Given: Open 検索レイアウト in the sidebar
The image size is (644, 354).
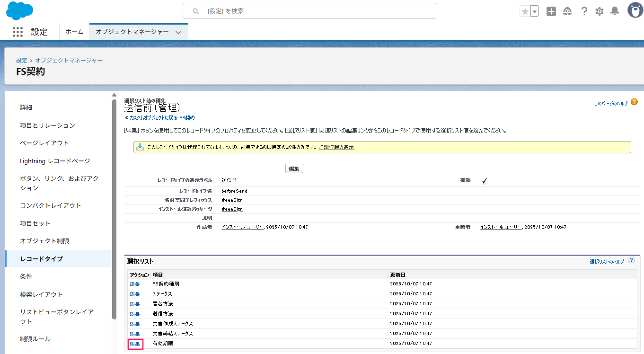Looking at the screenshot, I should click(x=41, y=294).
